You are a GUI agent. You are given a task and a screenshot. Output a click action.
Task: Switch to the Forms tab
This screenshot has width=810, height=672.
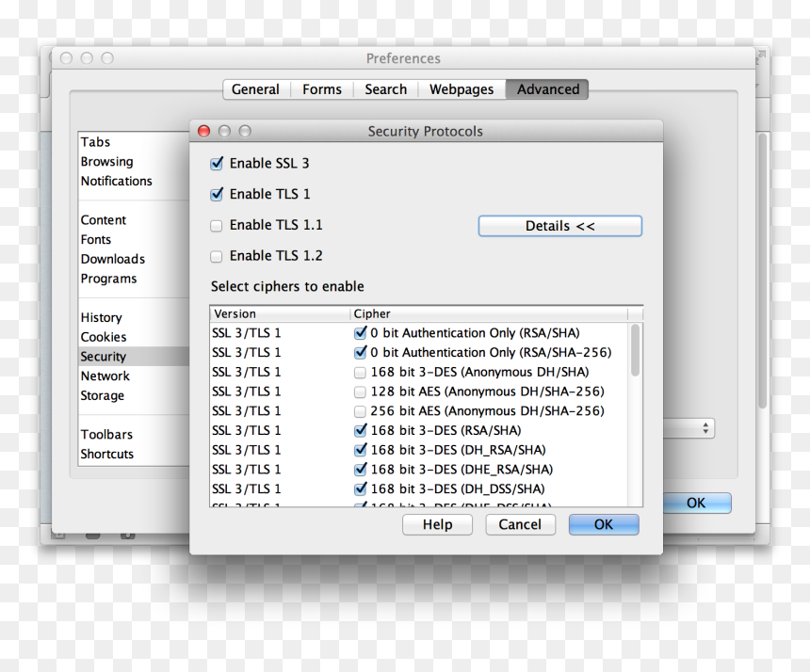coord(322,89)
